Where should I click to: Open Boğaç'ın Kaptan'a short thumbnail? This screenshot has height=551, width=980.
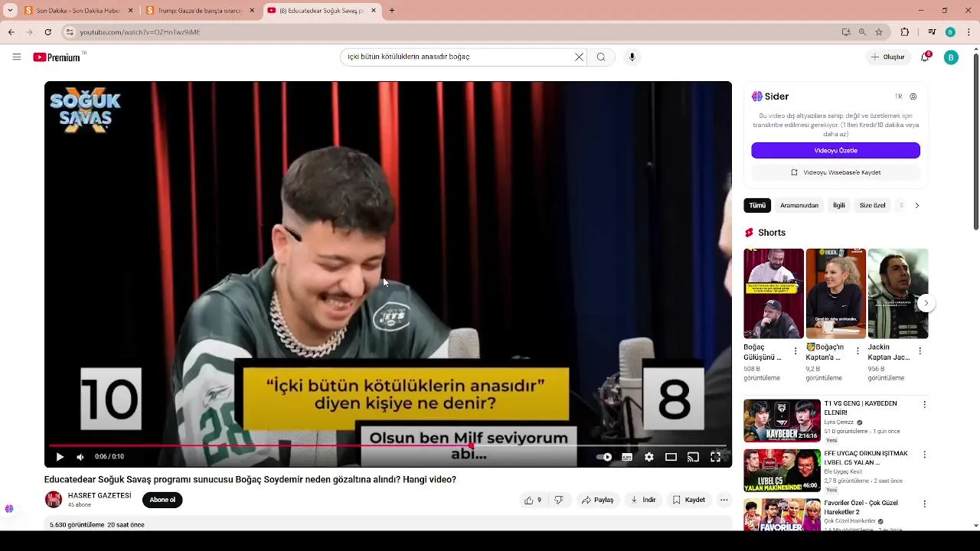pyautogui.click(x=835, y=293)
